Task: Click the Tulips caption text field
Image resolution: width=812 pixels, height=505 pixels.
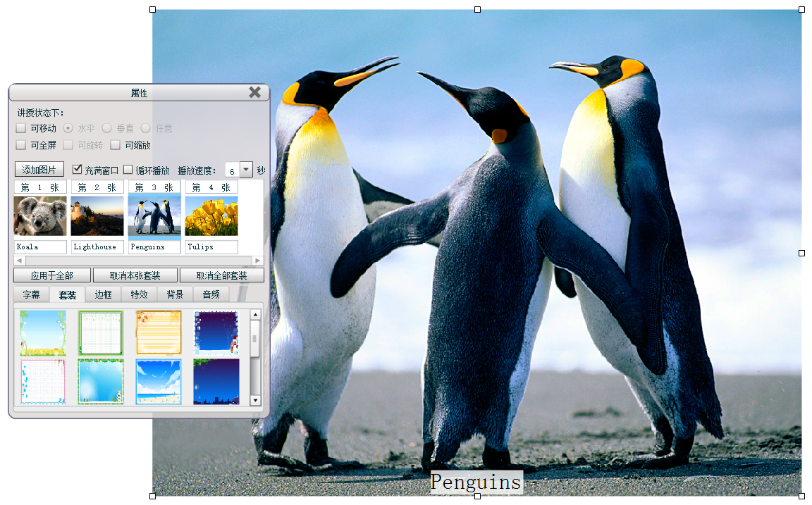Action: point(211,247)
